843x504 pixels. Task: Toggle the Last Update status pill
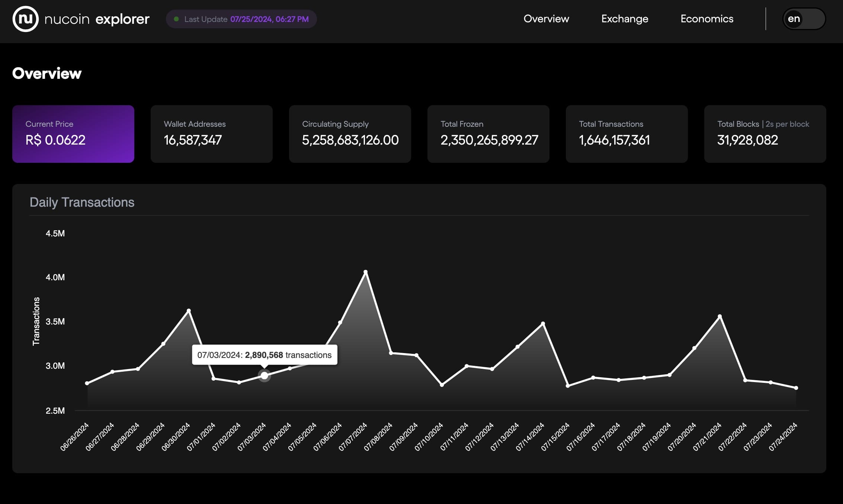(241, 19)
